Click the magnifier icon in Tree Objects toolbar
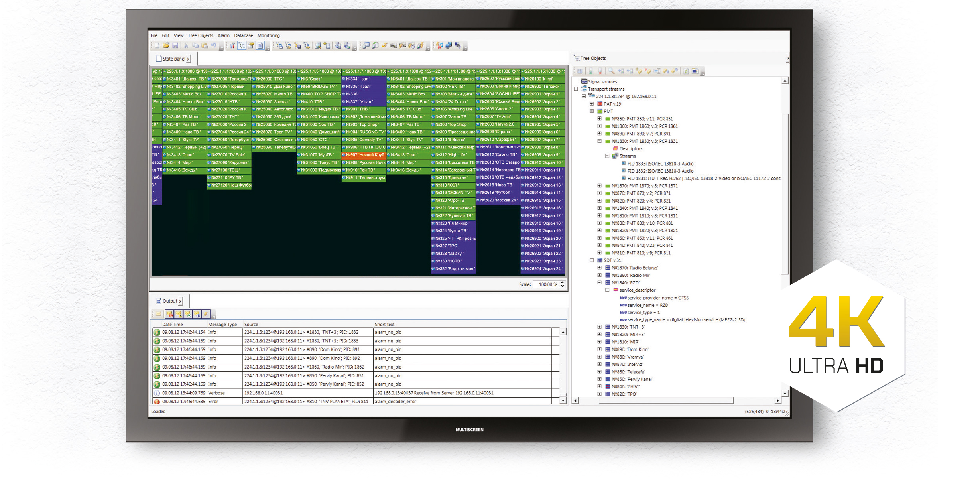This screenshot has width=980, height=481. (x=611, y=71)
